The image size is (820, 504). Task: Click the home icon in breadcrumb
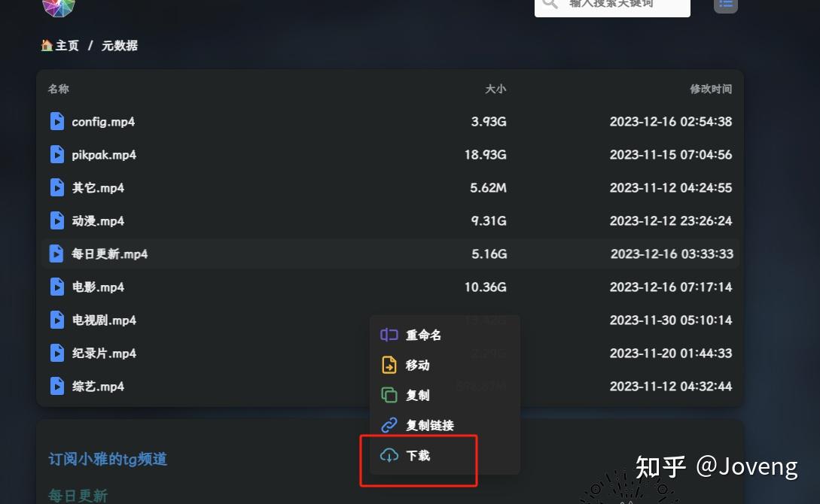pos(47,45)
